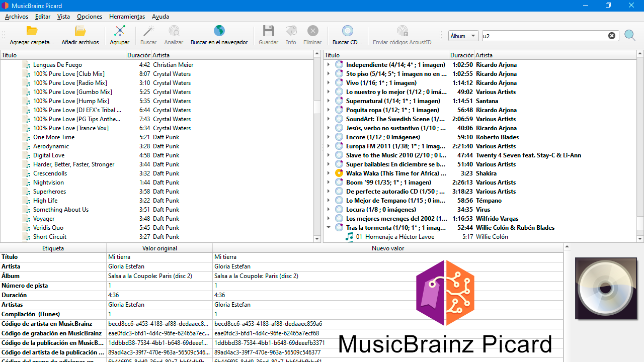Click the CD cover art thumbnail

coord(606,289)
